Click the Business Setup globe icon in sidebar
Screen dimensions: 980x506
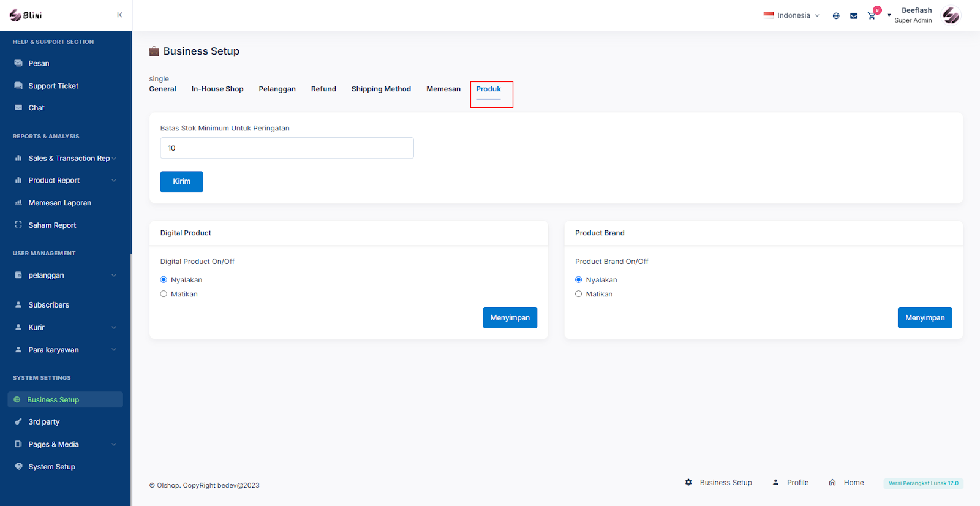click(17, 399)
